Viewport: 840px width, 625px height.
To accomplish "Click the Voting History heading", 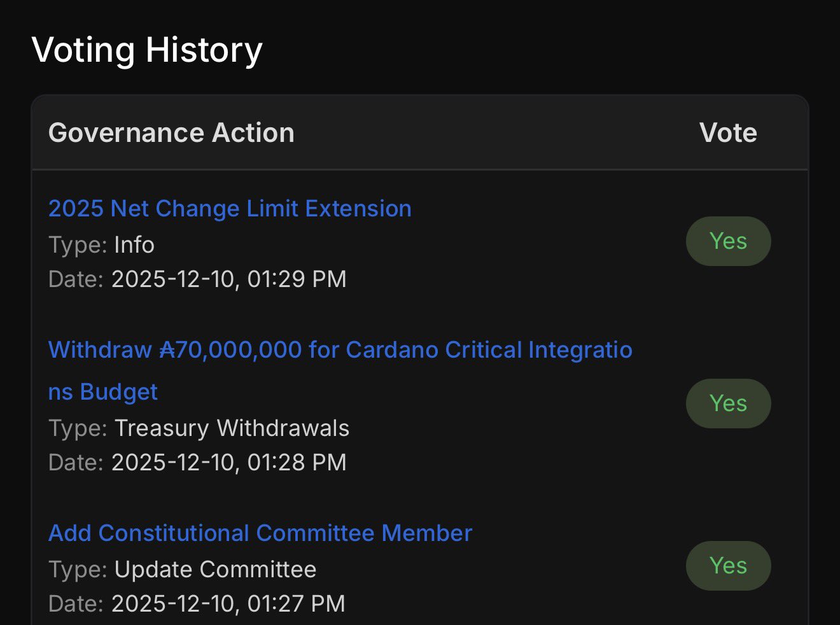I will click(x=147, y=50).
